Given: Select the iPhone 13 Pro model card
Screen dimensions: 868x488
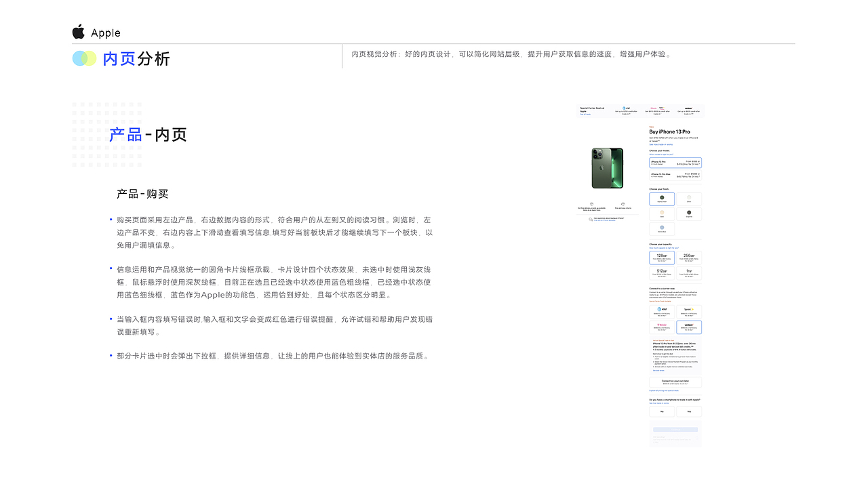Looking at the screenshot, I should tap(676, 163).
